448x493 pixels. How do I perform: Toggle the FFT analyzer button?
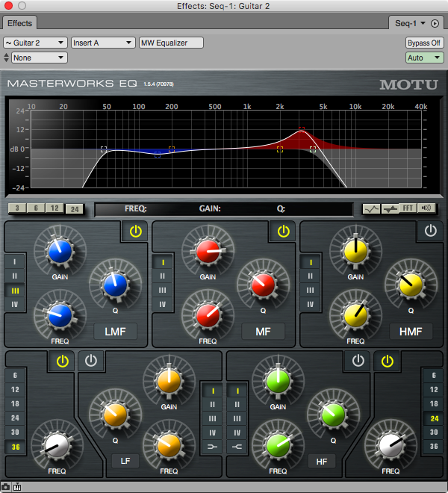[x=408, y=208]
